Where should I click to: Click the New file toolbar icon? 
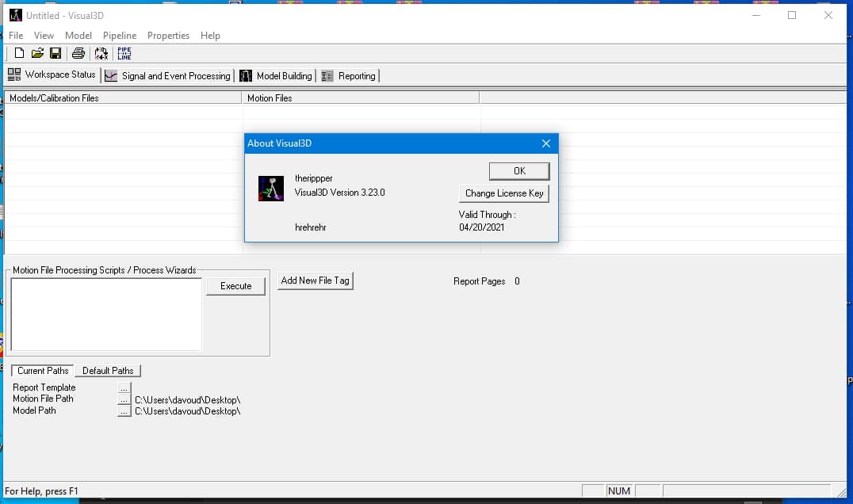(x=19, y=53)
